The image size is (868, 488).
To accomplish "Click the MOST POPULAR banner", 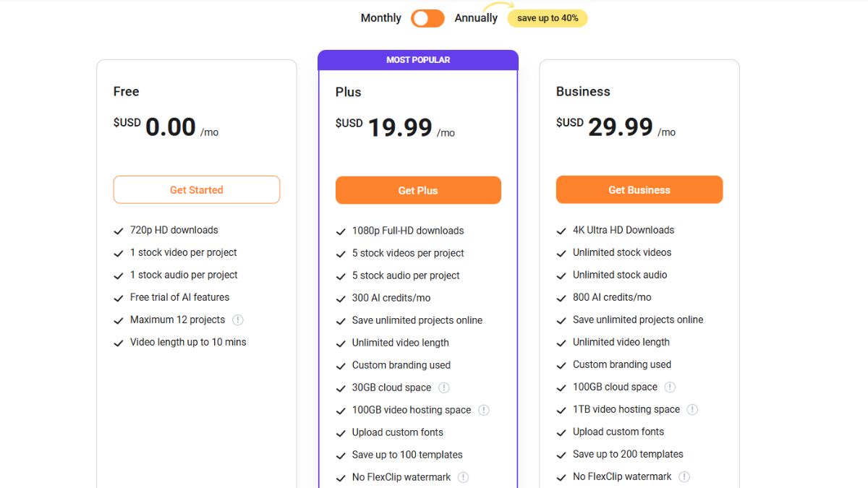I will tap(418, 60).
